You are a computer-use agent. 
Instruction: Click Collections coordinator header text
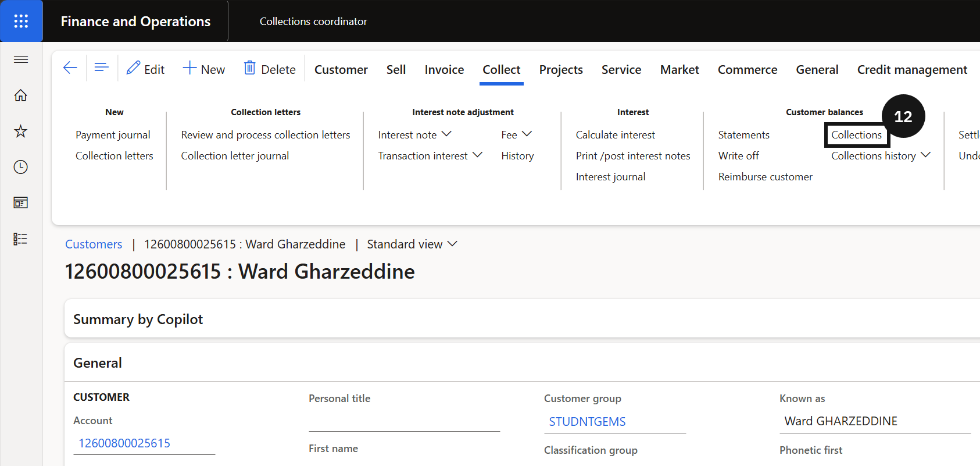[313, 22]
